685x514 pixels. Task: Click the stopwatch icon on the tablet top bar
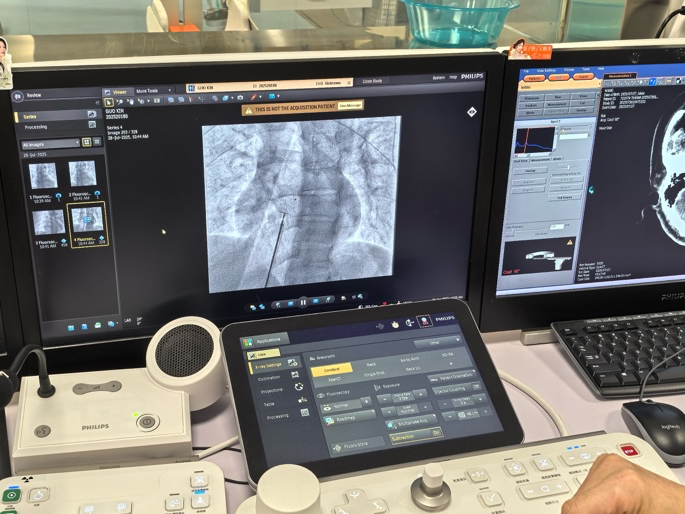394,325
